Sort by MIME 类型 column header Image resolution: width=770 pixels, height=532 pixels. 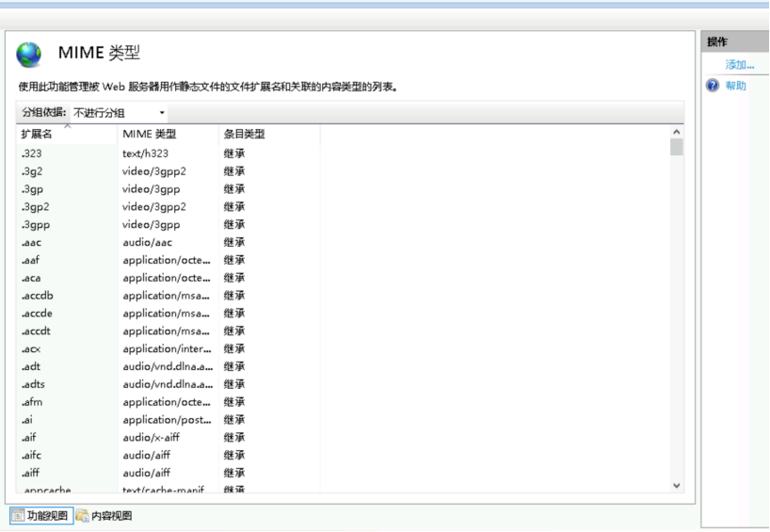[x=168, y=134]
